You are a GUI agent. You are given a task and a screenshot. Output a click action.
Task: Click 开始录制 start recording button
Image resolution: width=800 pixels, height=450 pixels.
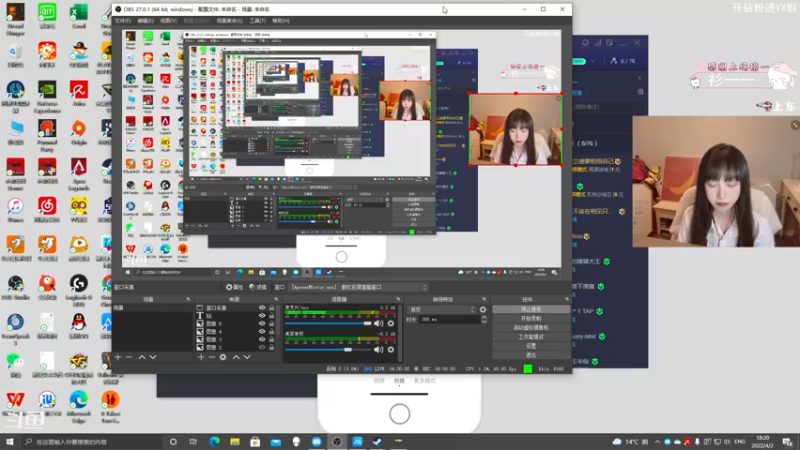pos(531,318)
